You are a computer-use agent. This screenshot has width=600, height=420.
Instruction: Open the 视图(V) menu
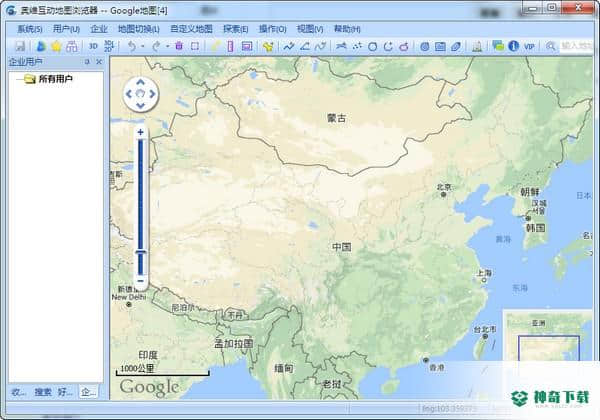coord(310,29)
